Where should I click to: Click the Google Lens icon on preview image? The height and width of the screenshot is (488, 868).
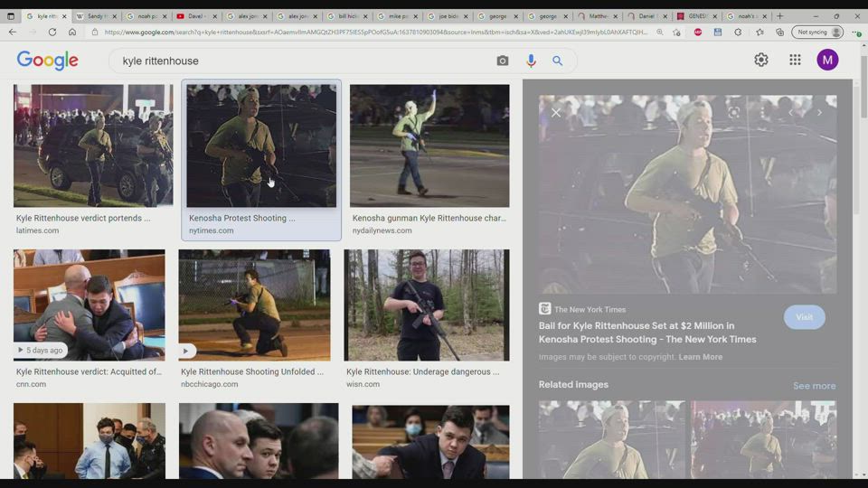click(x=733, y=113)
